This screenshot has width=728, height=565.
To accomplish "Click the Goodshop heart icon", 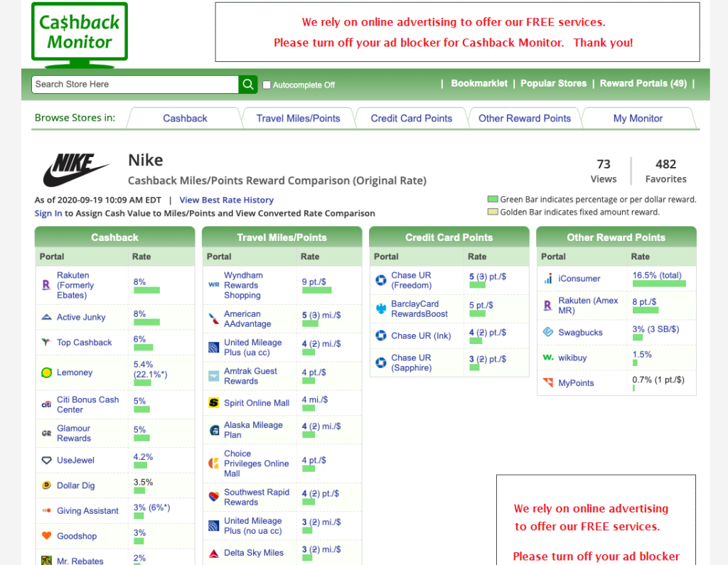I will pyautogui.click(x=46, y=535).
